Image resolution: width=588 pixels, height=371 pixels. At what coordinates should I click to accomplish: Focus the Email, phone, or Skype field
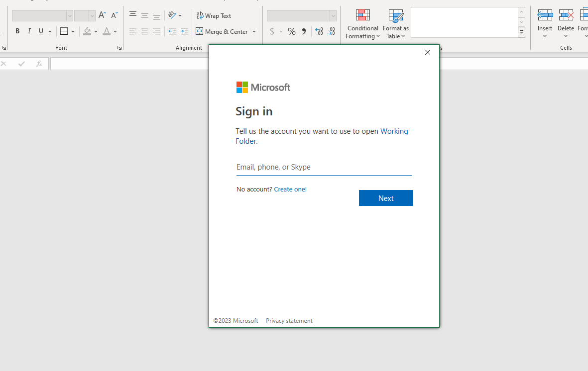pos(324,167)
